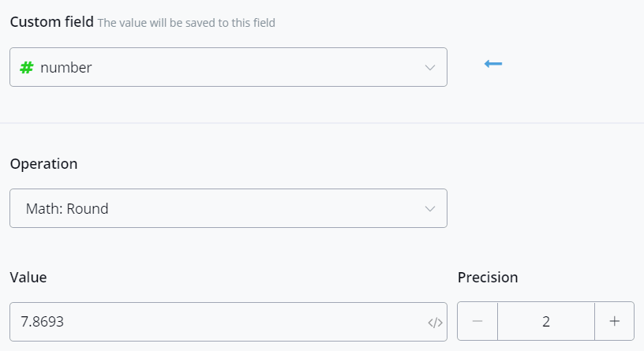This screenshot has height=351, width=644.
Task: Increase precision with the plus button
Action: point(615,322)
